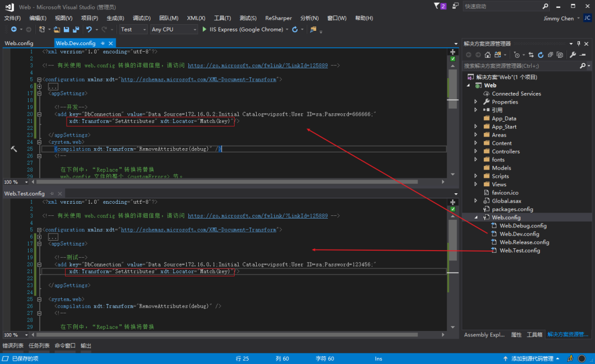Click the split editor icon of Web.Test.config
Image resolution: width=595 pixels, height=364 pixels.
click(453, 202)
